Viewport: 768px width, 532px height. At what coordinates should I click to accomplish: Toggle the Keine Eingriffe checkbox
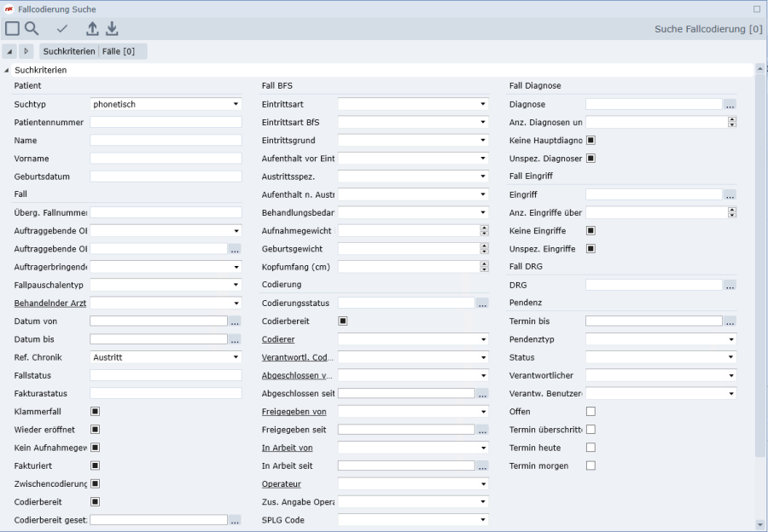(x=591, y=230)
